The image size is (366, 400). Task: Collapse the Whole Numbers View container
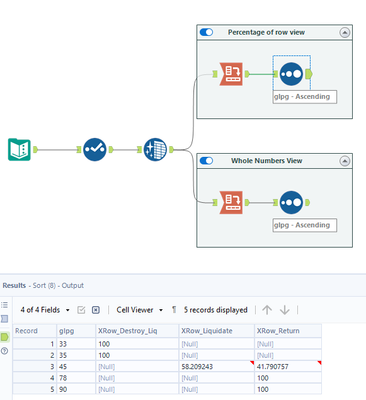tap(345, 161)
